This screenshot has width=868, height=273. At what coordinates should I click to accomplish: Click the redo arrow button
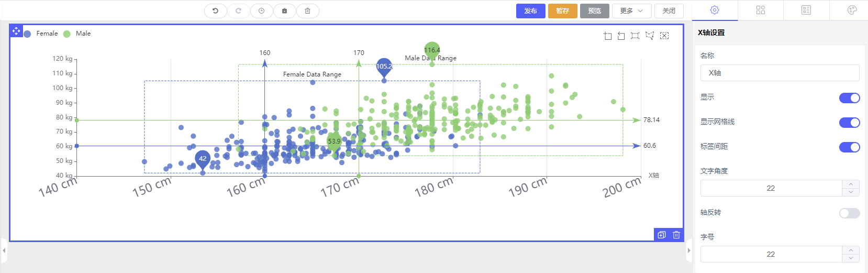[238, 11]
